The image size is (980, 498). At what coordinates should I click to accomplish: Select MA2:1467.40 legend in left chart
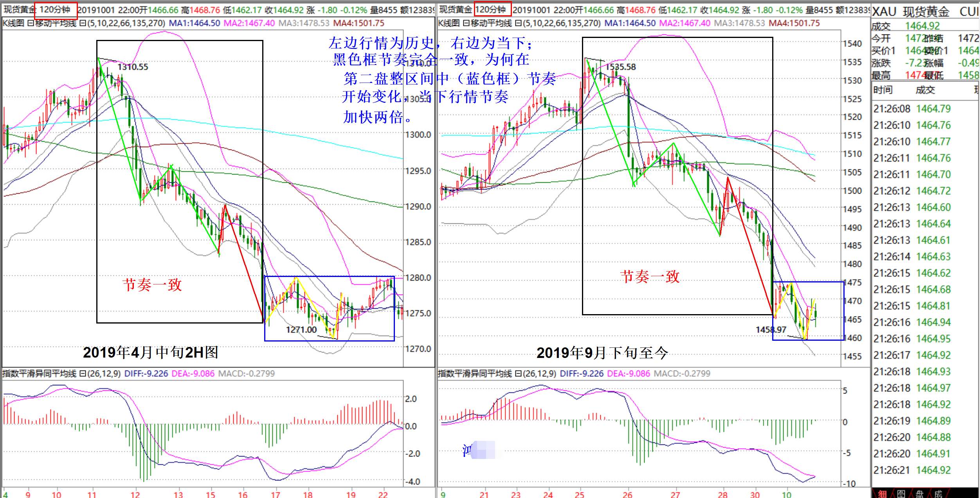click(249, 23)
